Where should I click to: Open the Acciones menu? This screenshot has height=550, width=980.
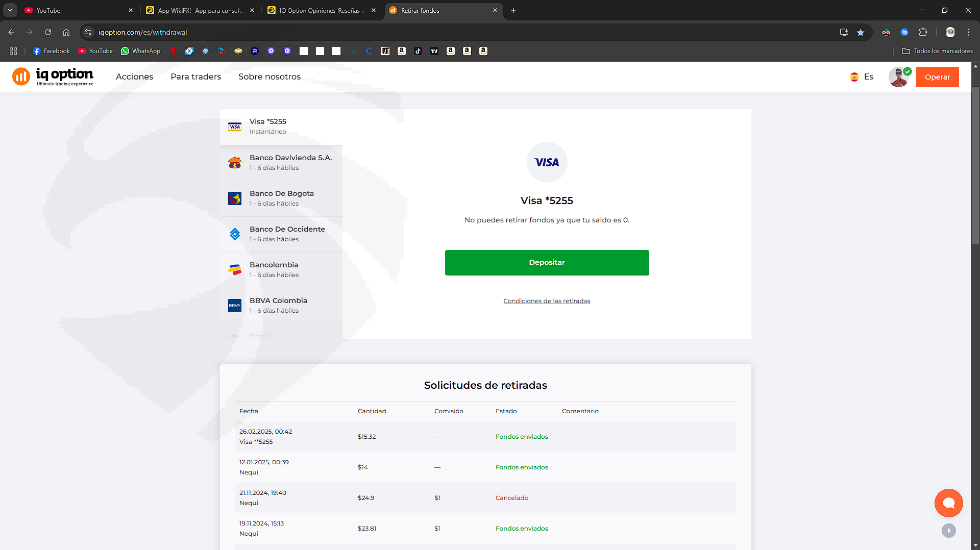[x=134, y=77]
